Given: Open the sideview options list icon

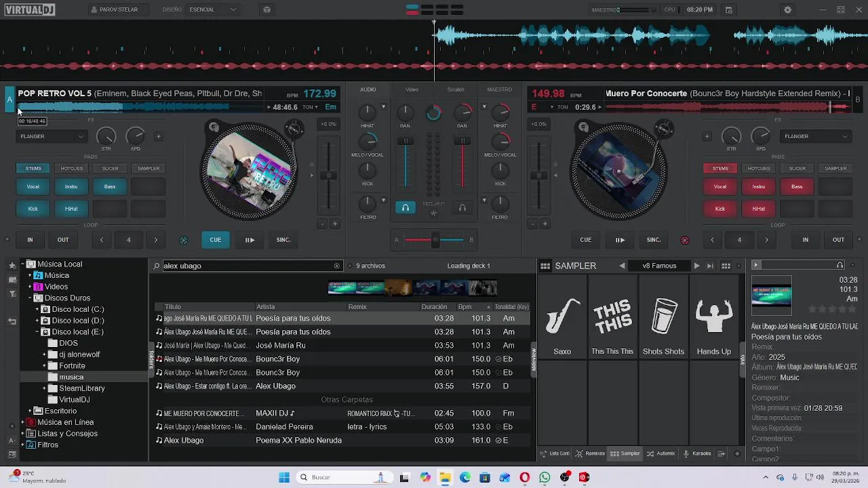Looking at the screenshot, I should click(721, 453).
